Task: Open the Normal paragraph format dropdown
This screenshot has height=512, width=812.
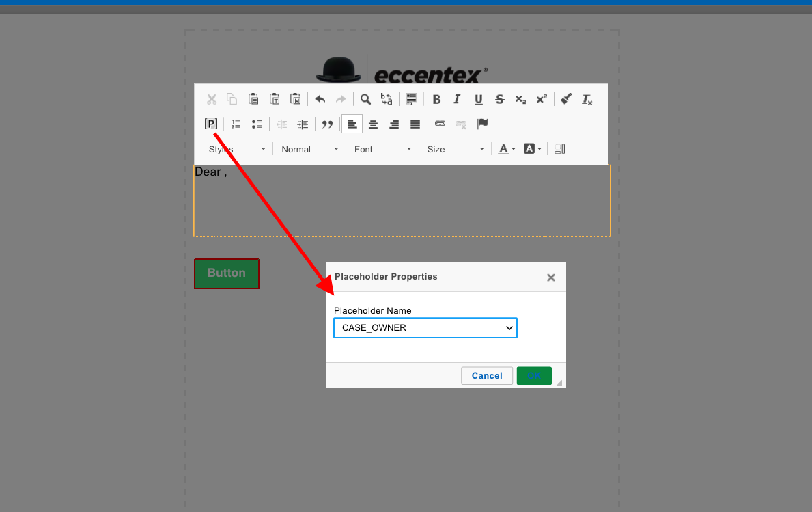Action: 309,149
